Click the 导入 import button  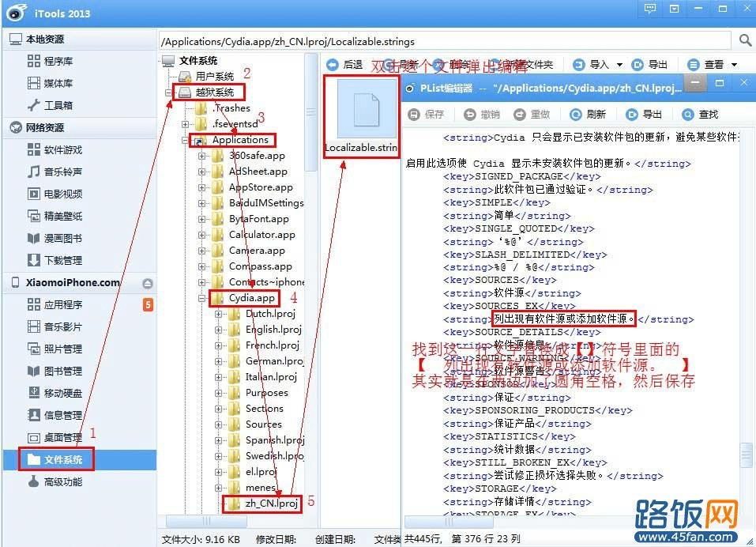592,65
